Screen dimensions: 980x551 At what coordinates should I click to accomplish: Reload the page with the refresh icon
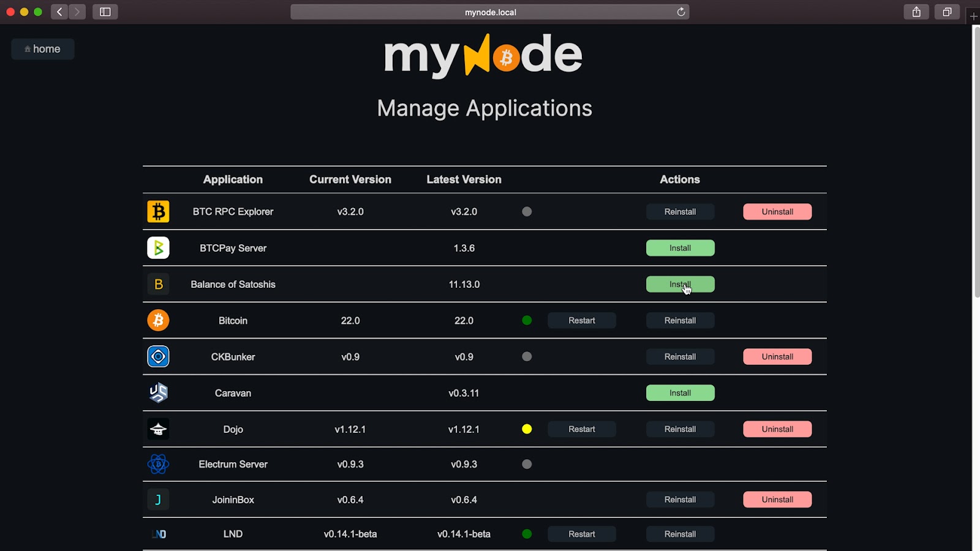click(x=680, y=12)
